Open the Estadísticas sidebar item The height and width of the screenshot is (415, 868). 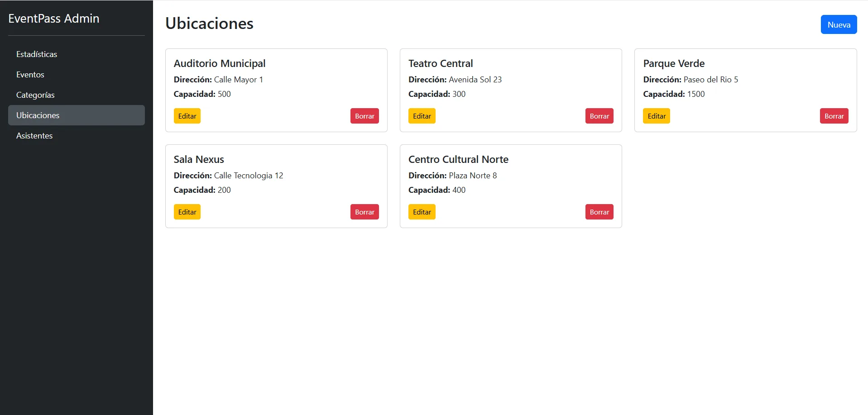click(77, 54)
